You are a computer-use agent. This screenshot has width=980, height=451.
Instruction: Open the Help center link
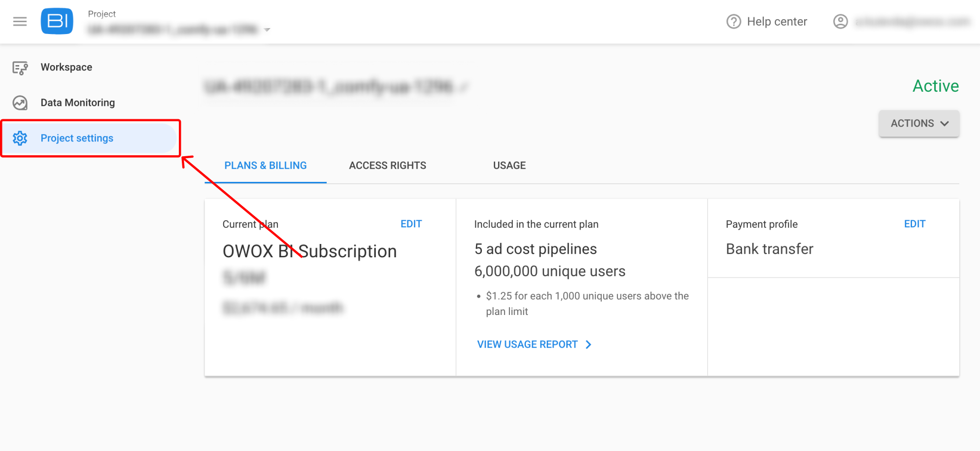[777, 22]
